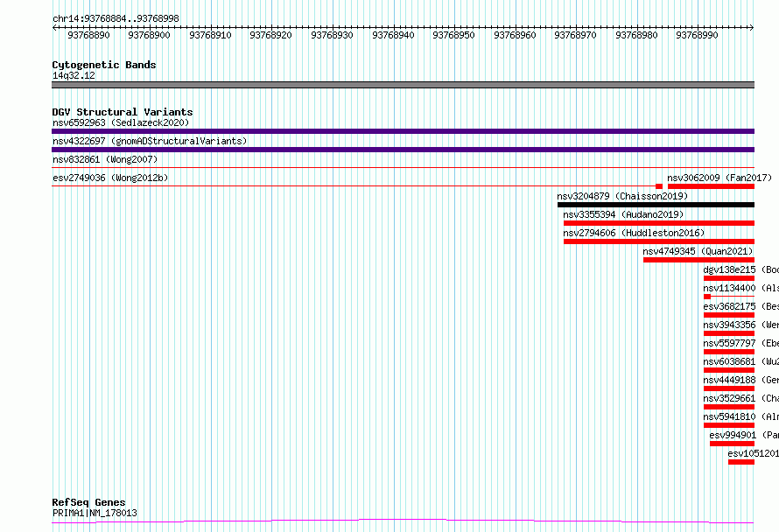779x532 pixels.
Task: Click ruler position 93768930
Action: (x=332, y=35)
